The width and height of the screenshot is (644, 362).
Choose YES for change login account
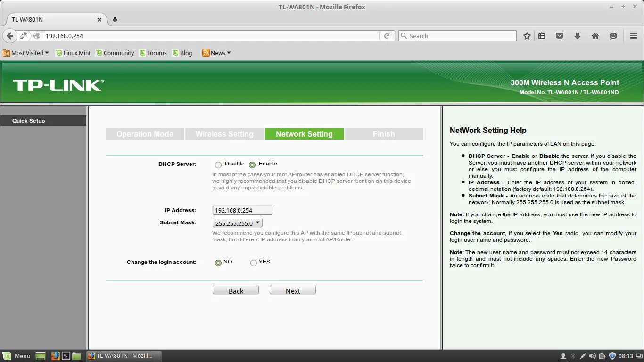click(254, 263)
